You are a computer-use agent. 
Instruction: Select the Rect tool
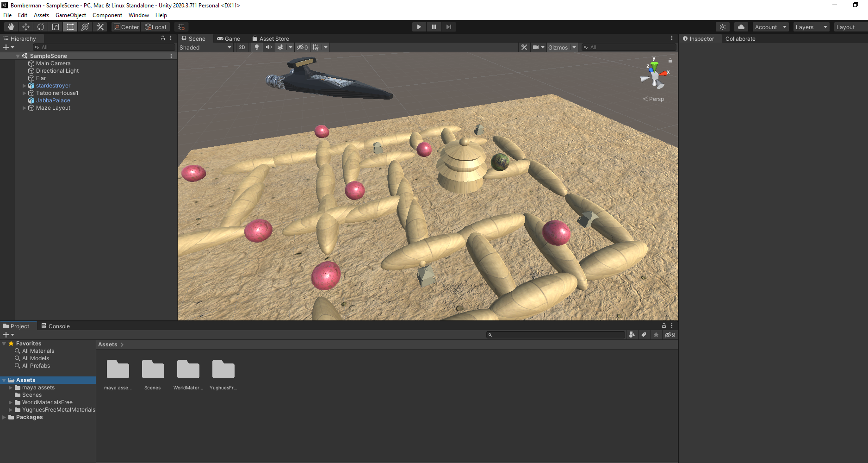70,27
